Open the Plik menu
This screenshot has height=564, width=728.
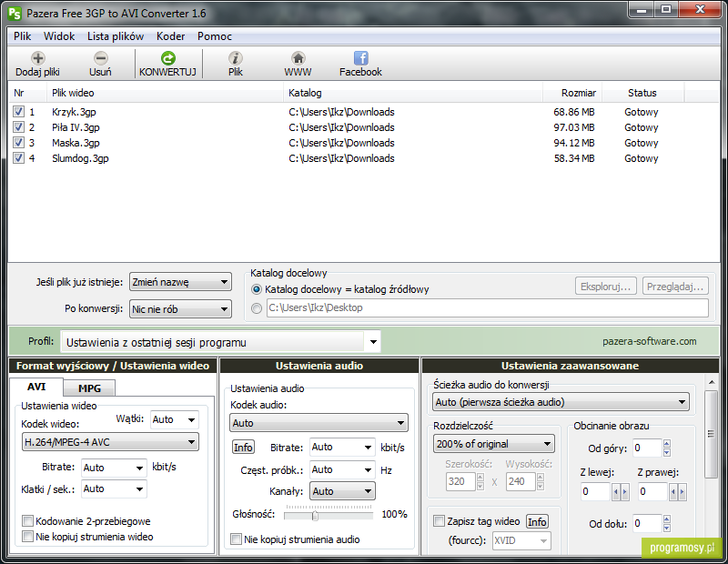[22, 36]
